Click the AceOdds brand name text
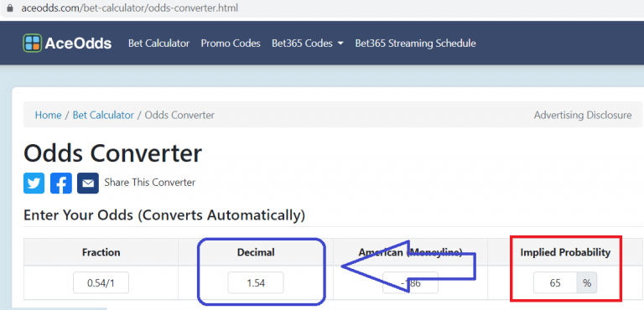This screenshot has height=310, width=644. pyautogui.click(x=78, y=43)
